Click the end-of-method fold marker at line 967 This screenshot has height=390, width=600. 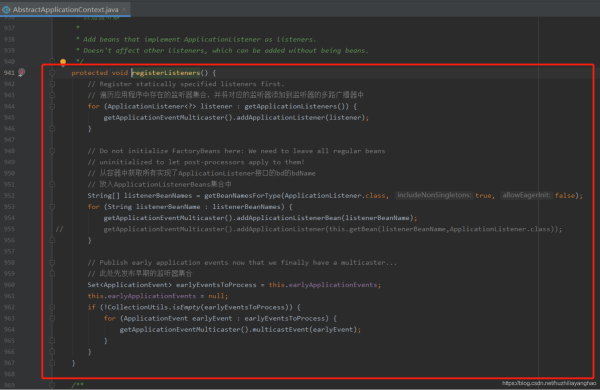click(x=52, y=363)
